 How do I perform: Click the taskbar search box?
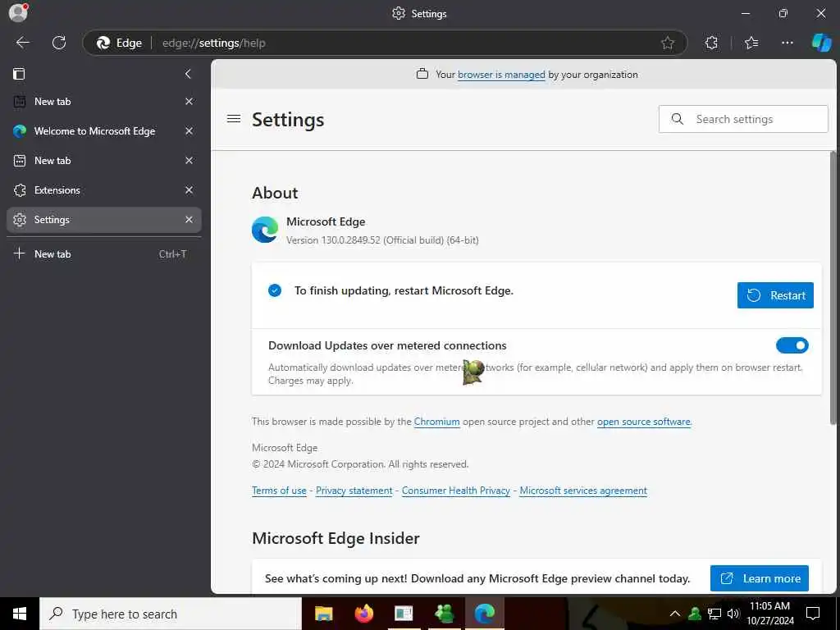coord(171,614)
